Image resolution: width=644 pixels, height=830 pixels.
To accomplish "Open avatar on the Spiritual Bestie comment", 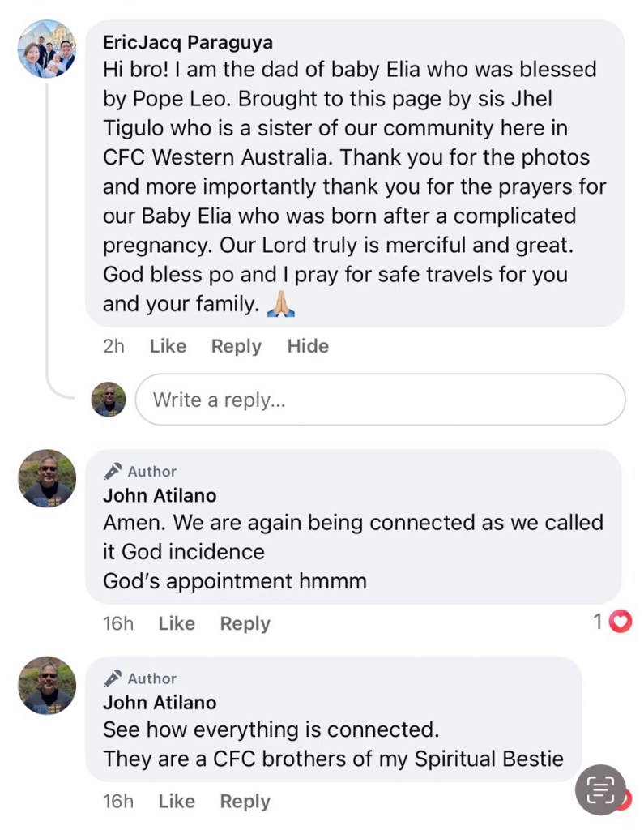I will pos(47,685).
